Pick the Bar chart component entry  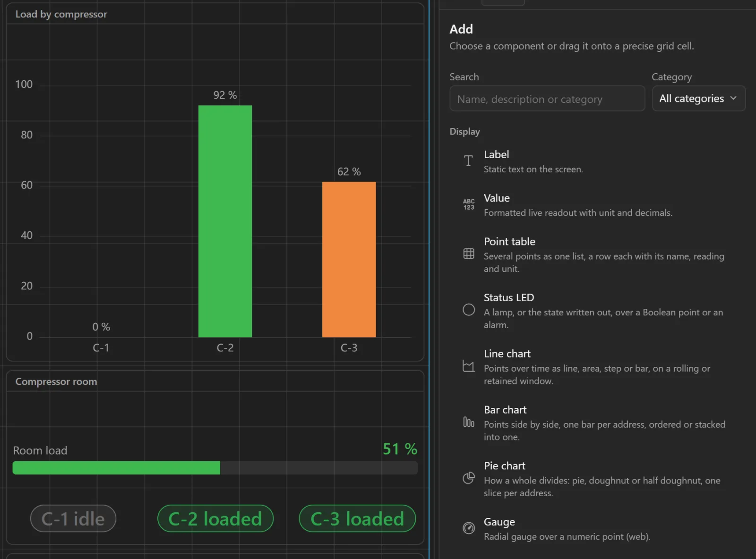[x=597, y=423]
